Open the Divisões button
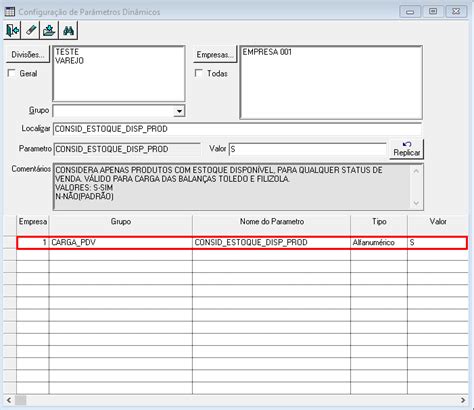 point(28,54)
